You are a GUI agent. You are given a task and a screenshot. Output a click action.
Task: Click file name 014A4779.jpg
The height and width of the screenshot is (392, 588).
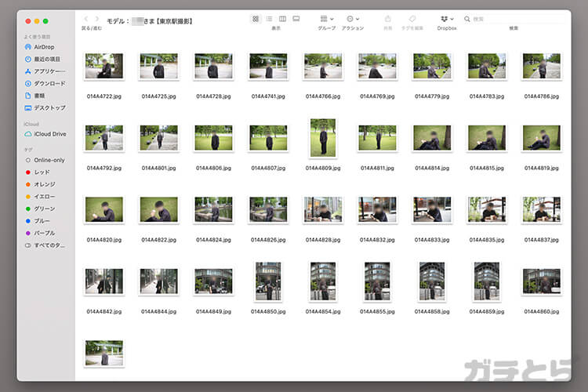[x=432, y=96]
